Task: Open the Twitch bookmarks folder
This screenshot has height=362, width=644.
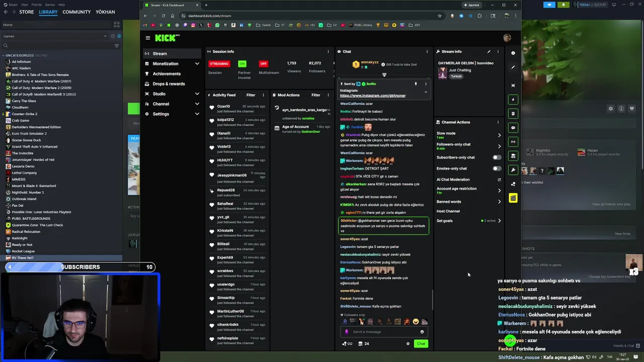Action: point(263,25)
